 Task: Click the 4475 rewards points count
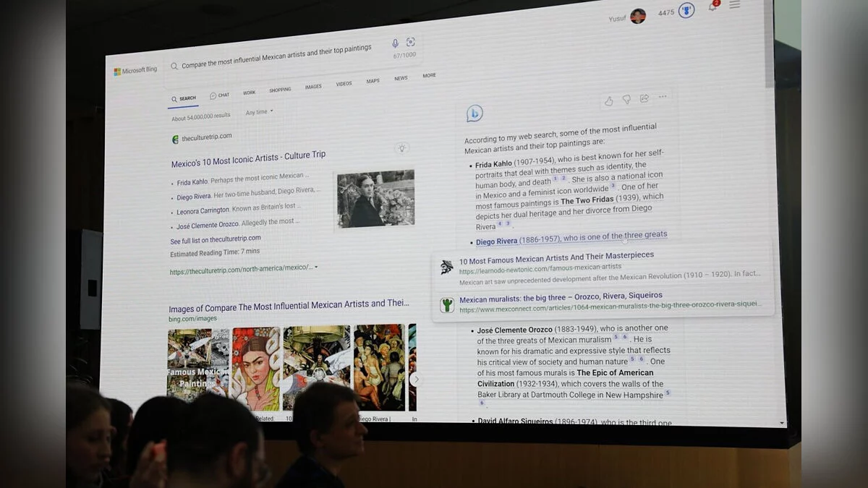click(665, 13)
